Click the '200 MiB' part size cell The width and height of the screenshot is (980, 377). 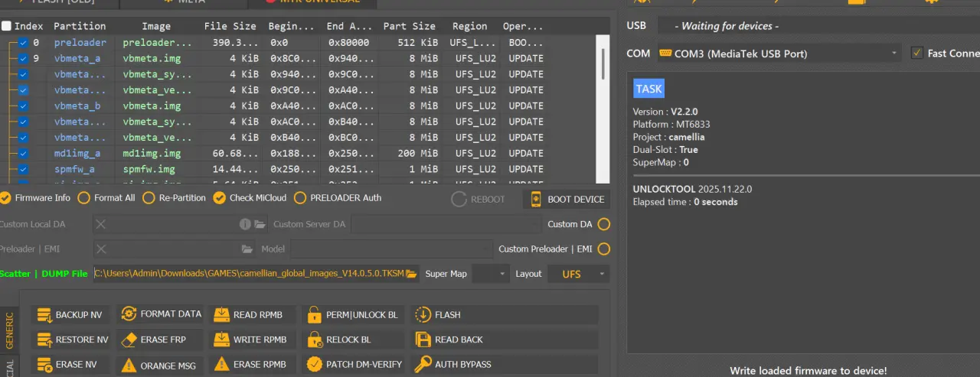click(418, 154)
